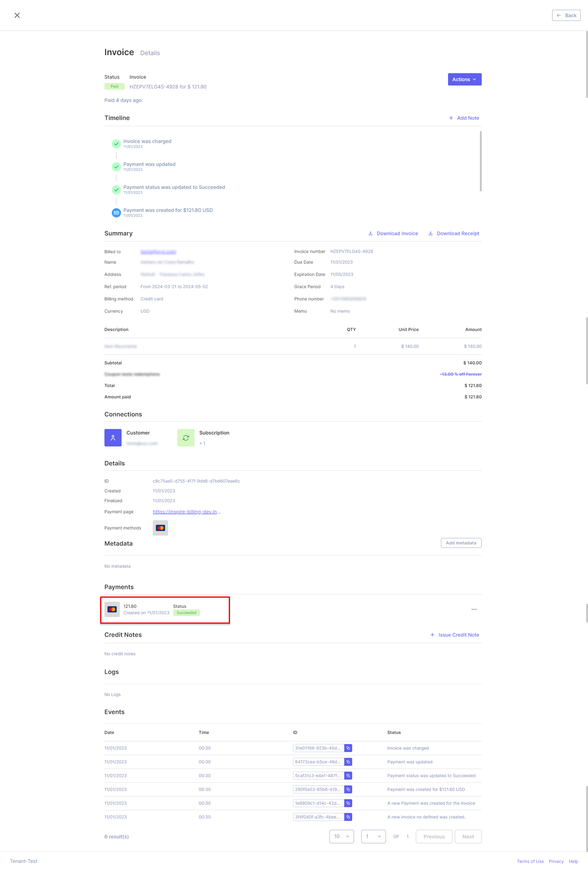Go back using the Back button

coord(566,15)
